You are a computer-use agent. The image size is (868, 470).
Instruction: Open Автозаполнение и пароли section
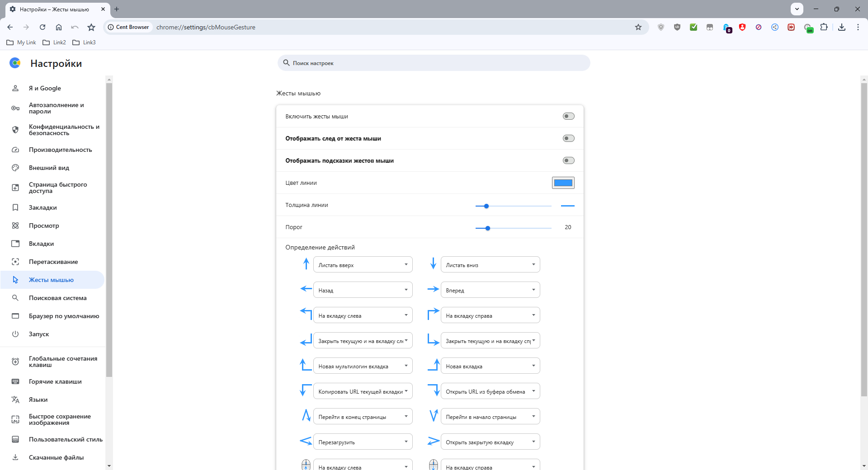pos(52,108)
